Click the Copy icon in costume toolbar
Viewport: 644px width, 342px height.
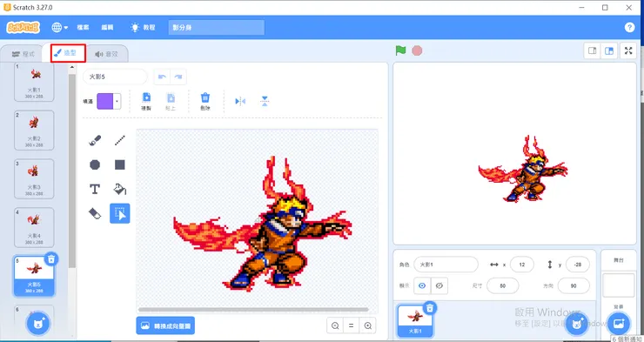[146, 101]
